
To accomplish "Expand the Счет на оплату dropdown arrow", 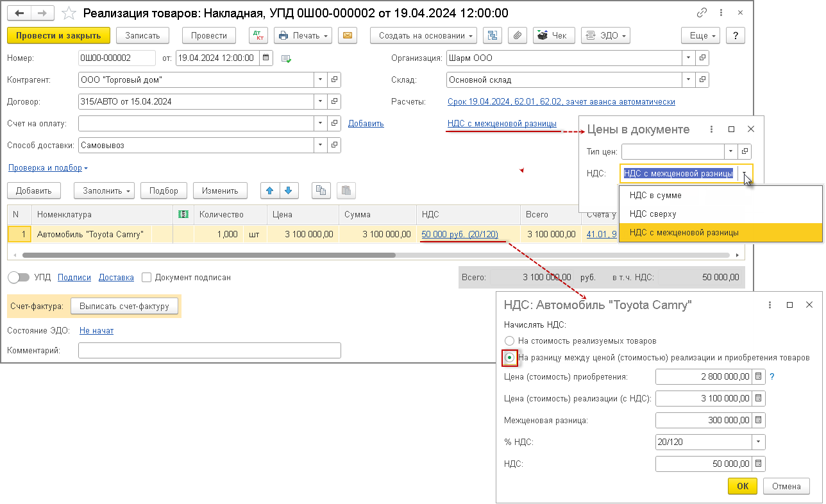I will (x=321, y=123).
